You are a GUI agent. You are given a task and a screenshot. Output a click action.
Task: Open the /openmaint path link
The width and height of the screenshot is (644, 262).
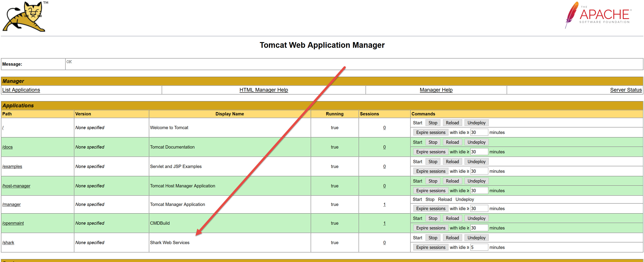coord(13,223)
